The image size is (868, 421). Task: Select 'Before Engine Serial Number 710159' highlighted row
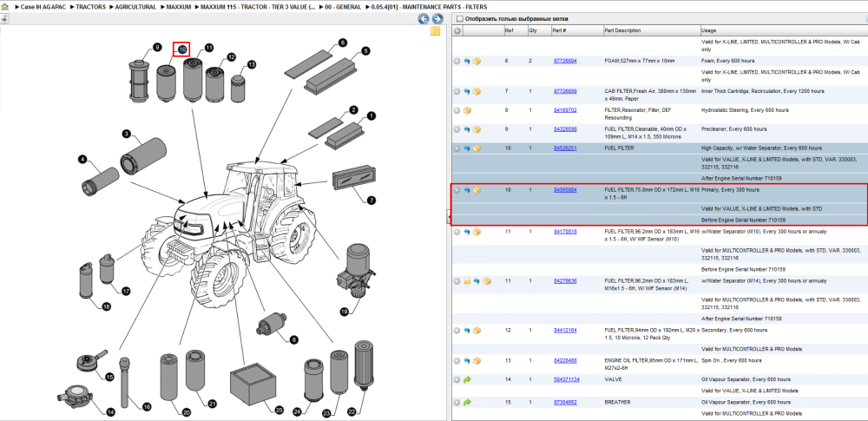pos(659,220)
